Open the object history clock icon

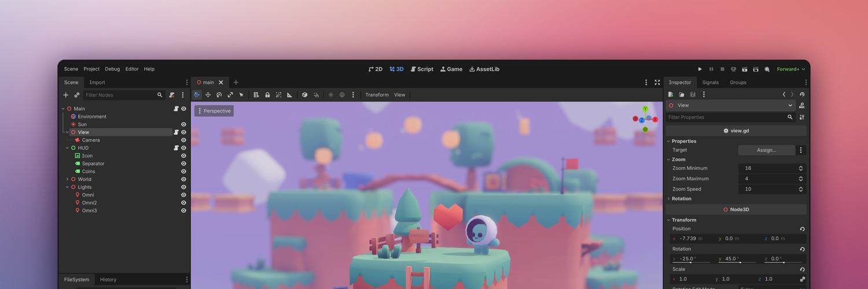(x=802, y=94)
